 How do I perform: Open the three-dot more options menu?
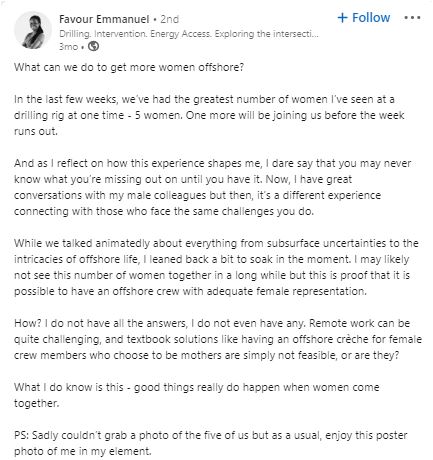(x=412, y=17)
